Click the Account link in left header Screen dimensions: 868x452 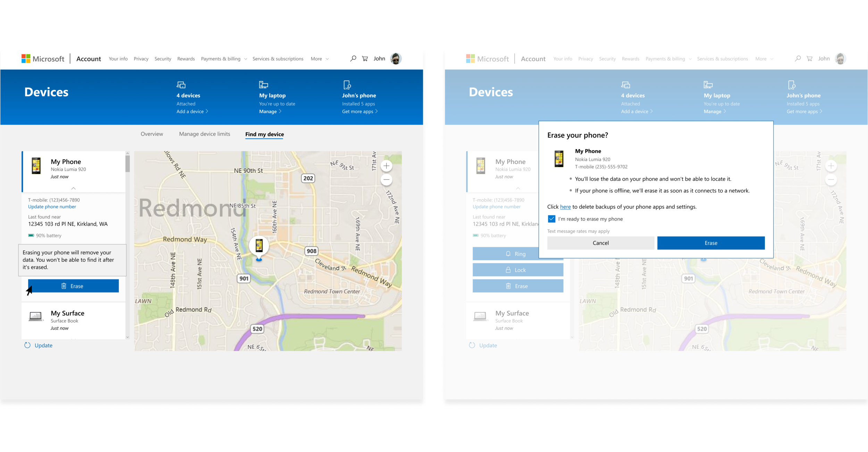(x=89, y=59)
